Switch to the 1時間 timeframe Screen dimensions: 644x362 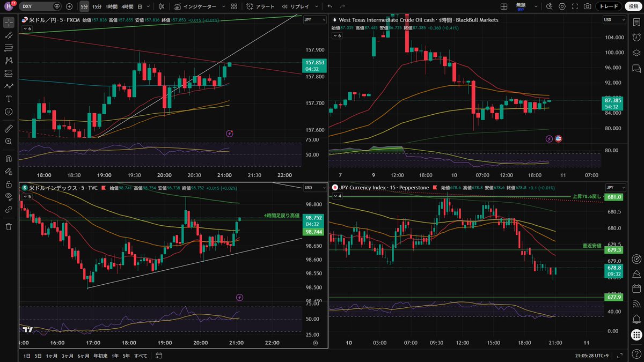(x=111, y=6)
